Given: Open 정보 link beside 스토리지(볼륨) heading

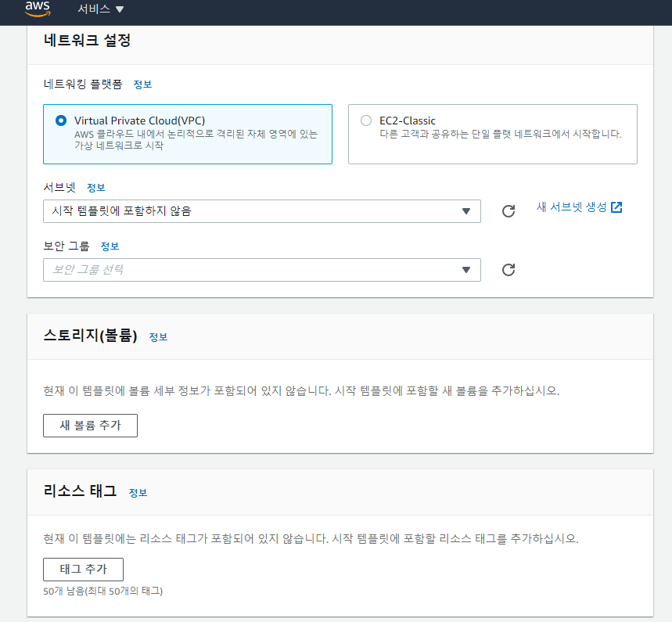Looking at the screenshot, I should [158, 337].
